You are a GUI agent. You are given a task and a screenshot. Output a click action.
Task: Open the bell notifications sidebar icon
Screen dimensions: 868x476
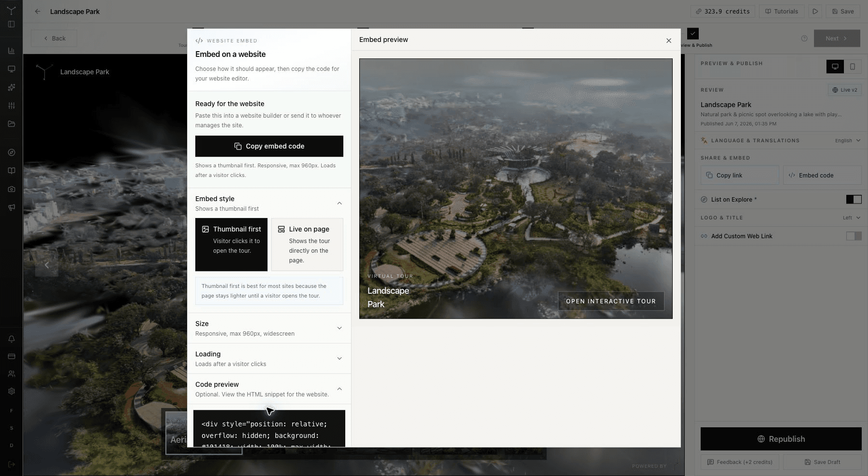pos(11,339)
